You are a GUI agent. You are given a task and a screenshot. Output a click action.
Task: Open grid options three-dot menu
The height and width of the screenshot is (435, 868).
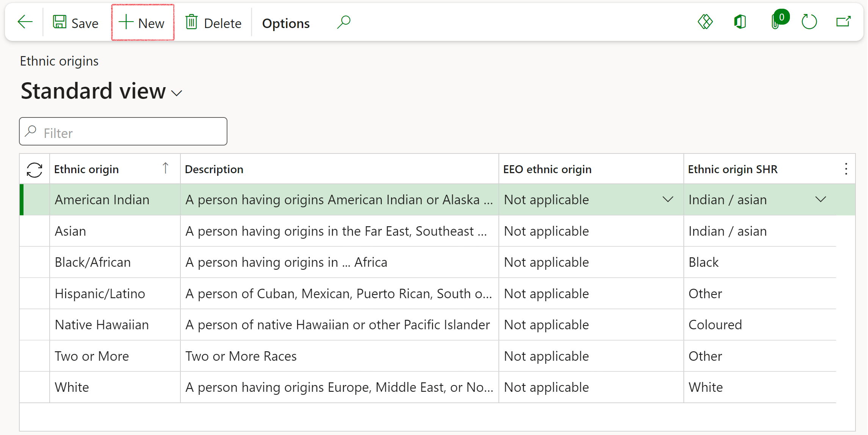tap(846, 169)
